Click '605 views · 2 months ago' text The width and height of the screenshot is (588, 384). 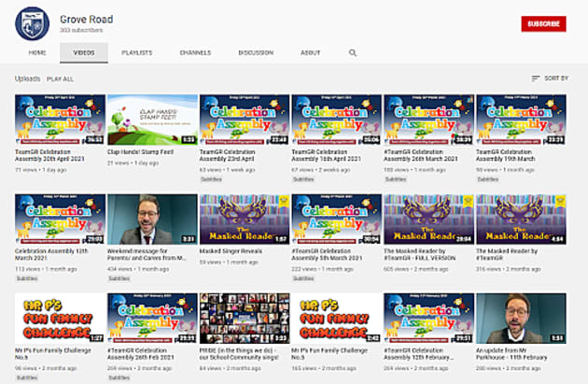pyautogui.click(x=416, y=269)
